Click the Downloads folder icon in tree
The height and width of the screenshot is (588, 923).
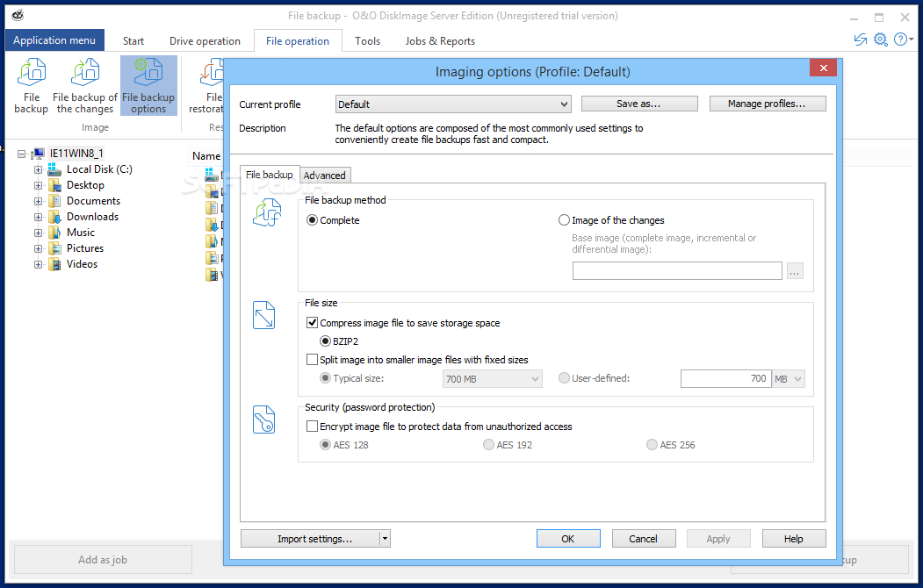(54, 217)
